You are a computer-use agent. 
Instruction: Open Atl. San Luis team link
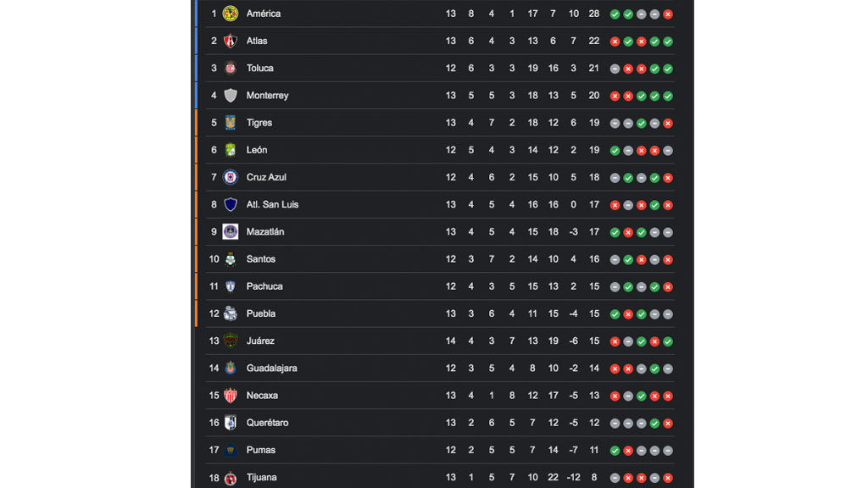click(272, 205)
